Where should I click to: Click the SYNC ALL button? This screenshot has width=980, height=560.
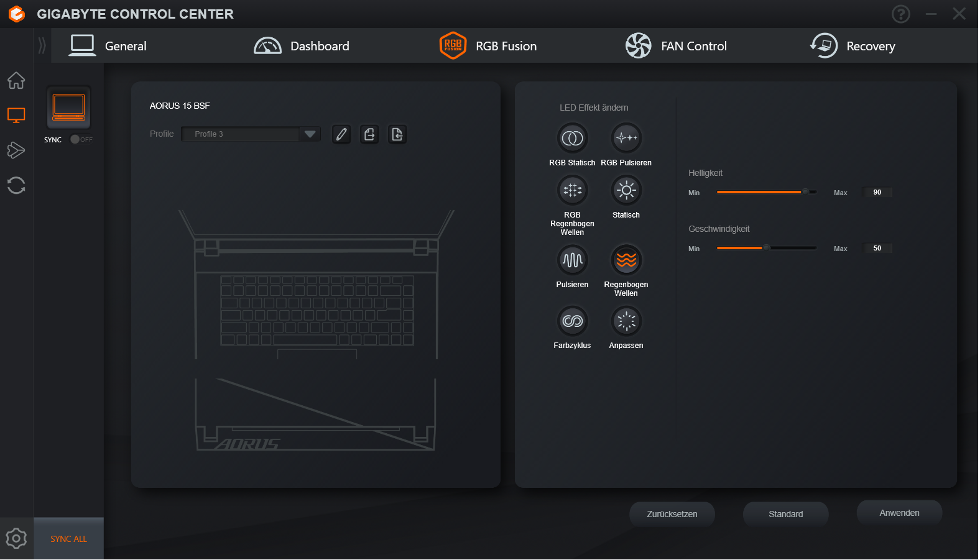coord(69,539)
